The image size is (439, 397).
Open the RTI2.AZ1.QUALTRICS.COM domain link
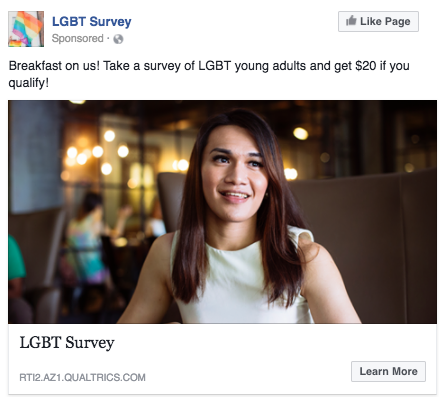(x=82, y=377)
